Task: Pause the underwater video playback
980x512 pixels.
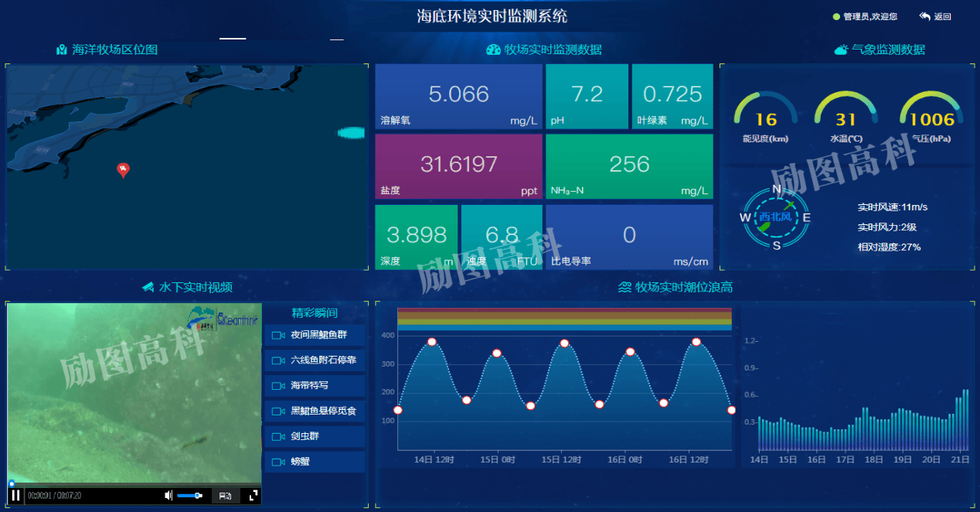Action: pyautogui.click(x=15, y=496)
